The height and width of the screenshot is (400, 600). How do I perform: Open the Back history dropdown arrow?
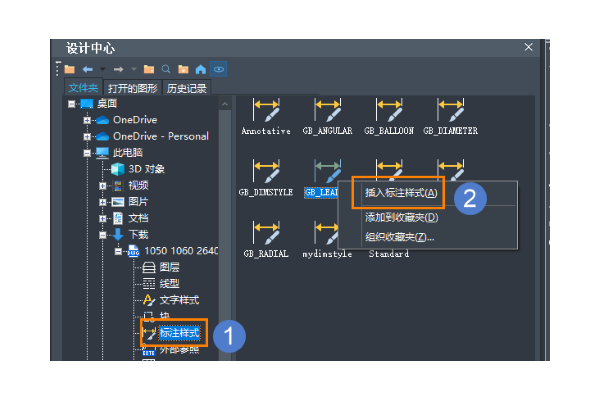103,69
